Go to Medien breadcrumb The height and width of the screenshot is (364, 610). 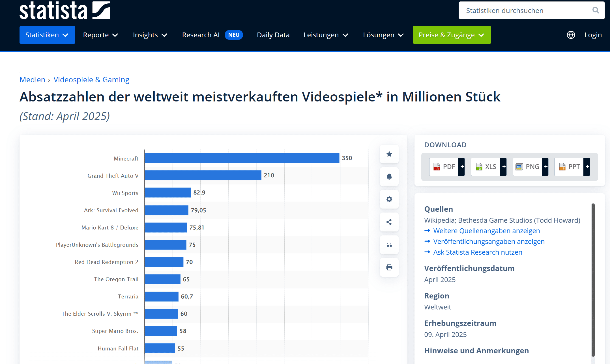[32, 80]
